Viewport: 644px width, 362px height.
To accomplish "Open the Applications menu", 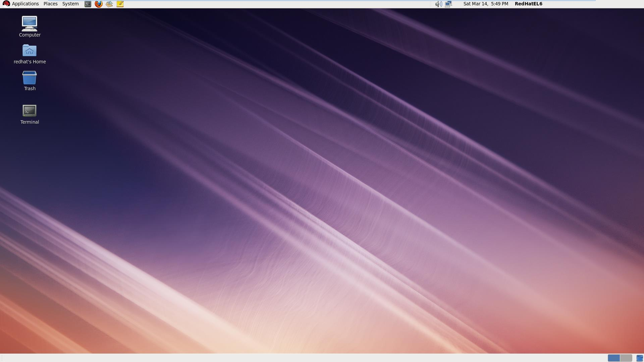I will click(x=25, y=4).
